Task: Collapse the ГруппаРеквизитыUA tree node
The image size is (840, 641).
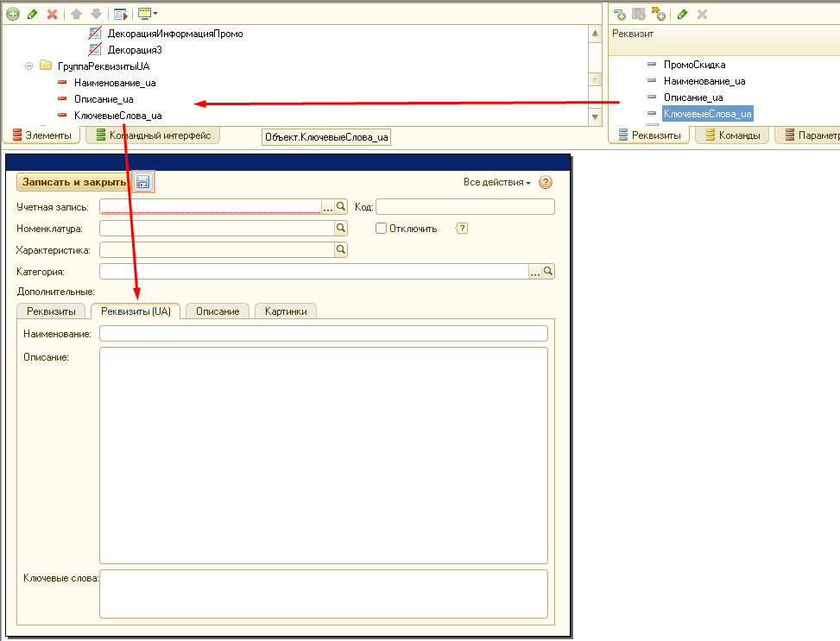Action: pyautogui.click(x=29, y=66)
